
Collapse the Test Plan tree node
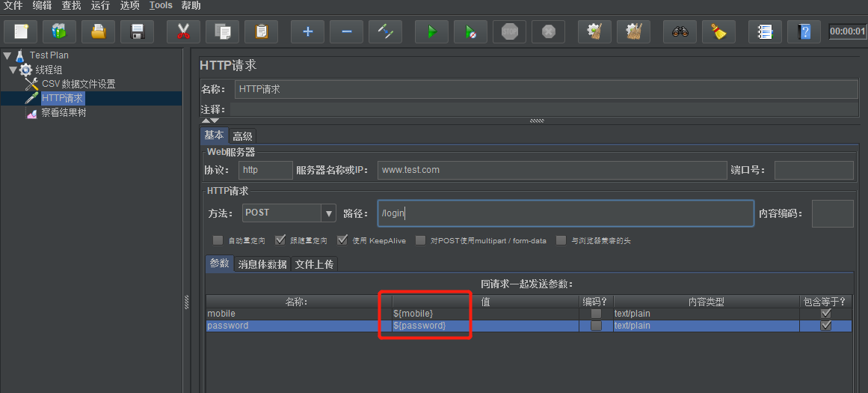[7, 55]
